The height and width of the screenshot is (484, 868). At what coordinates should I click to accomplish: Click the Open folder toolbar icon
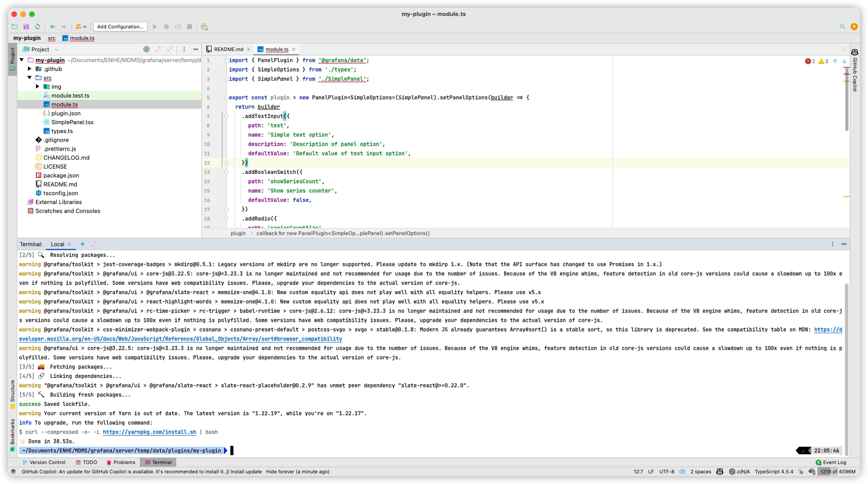(x=14, y=27)
